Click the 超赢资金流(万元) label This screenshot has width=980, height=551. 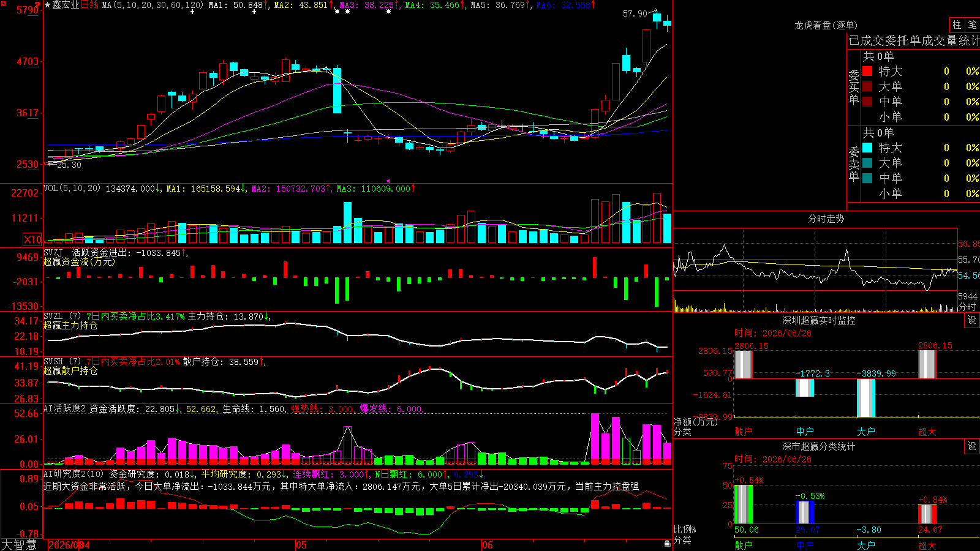tap(79, 261)
